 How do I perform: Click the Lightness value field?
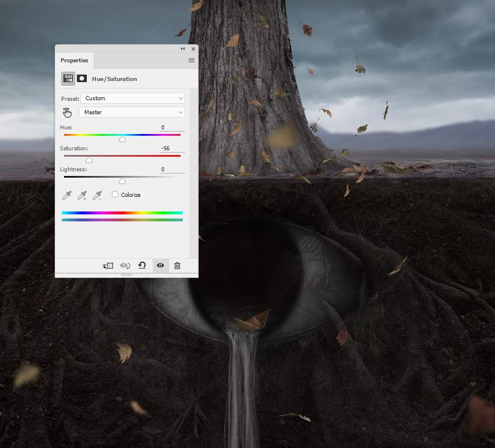pyautogui.click(x=172, y=169)
